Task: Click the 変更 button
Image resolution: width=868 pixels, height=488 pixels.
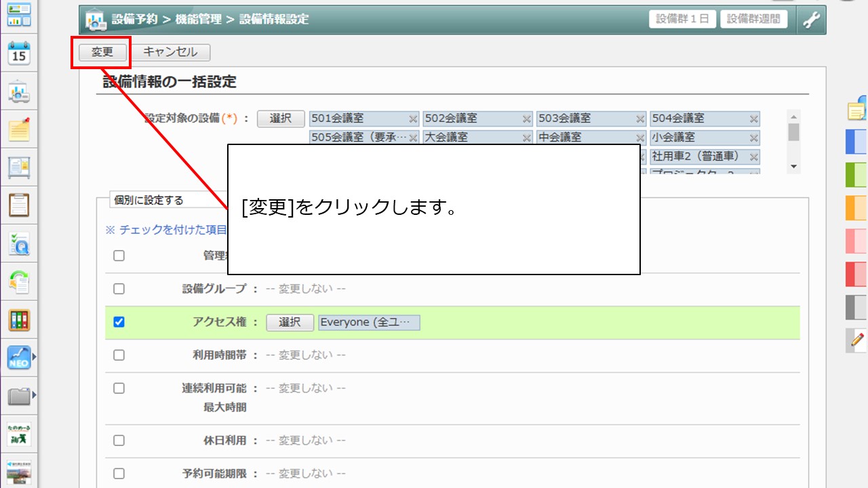Action: (102, 52)
